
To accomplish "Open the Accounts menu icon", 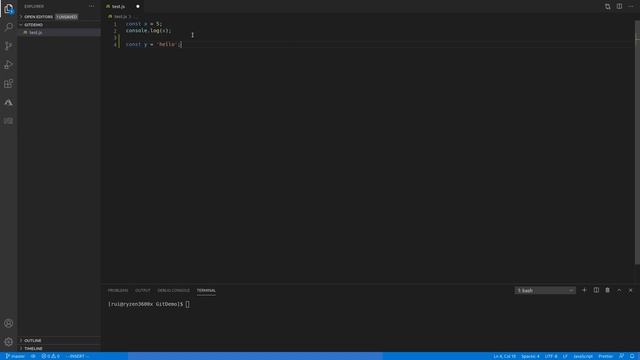I will tap(9, 323).
